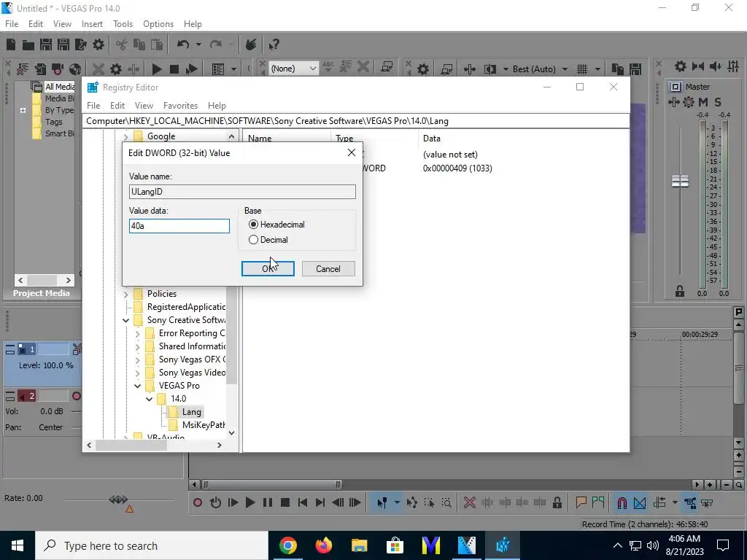Open the Insert menu in VEGAS Pro

(92, 24)
